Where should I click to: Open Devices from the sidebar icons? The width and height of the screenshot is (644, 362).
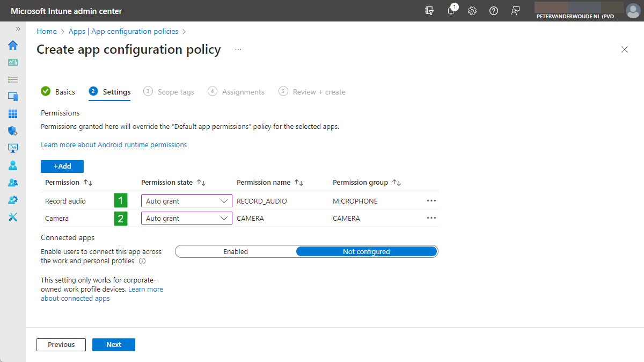pyautogui.click(x=12, y=97)
